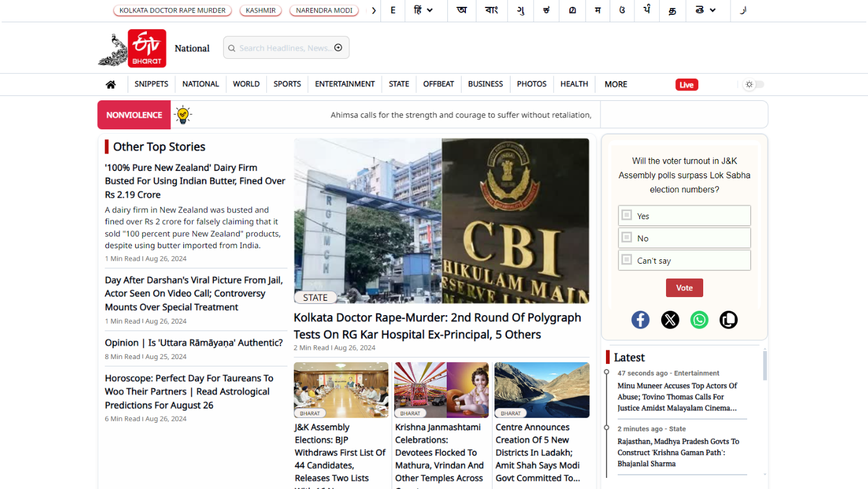Select the Odia language (ଓ)

coord(622,11)
